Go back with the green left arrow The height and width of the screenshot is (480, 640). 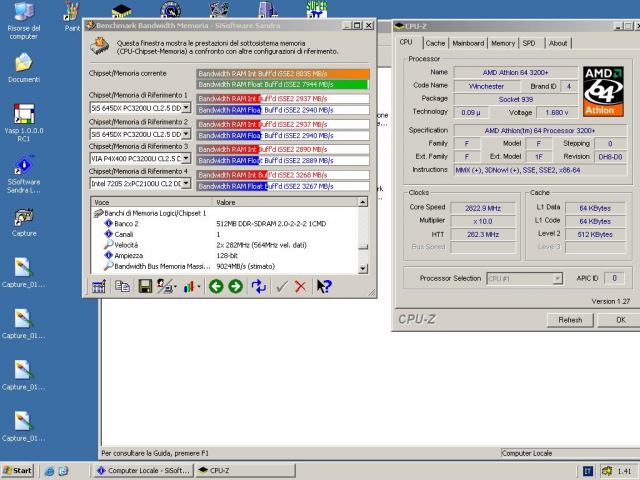(x=216, y=287)
